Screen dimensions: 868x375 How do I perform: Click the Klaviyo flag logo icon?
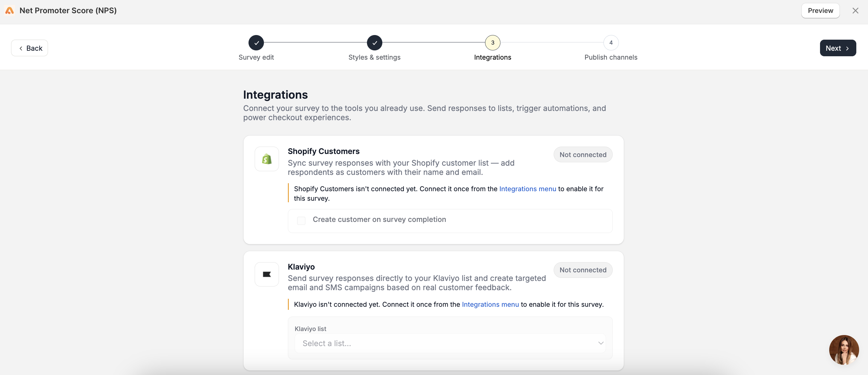[267, 274]
